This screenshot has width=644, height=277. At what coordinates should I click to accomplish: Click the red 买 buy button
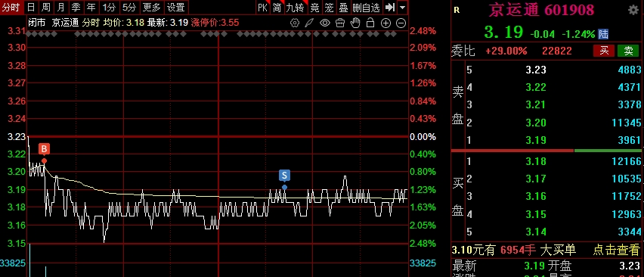click(x=604, y=51)
